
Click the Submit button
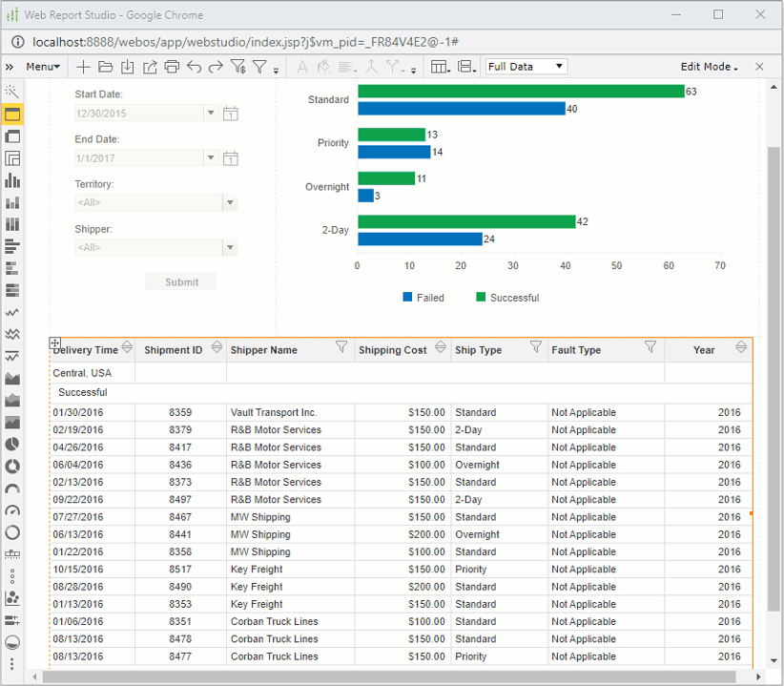[x=180, y=281]
